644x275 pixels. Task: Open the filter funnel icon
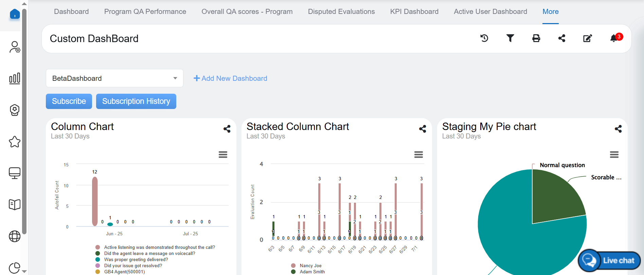(x=510, y=38)
